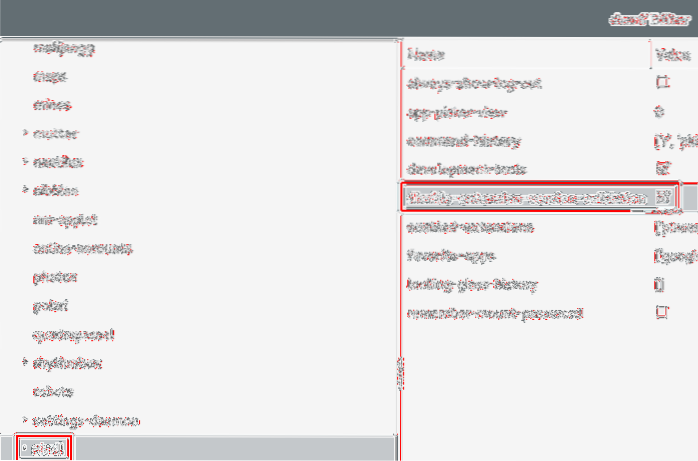Image resolution: width=698 pixels, height=461 pixels.
Task: Toggle the development-tools checkbox
Action: pos(662,169)
